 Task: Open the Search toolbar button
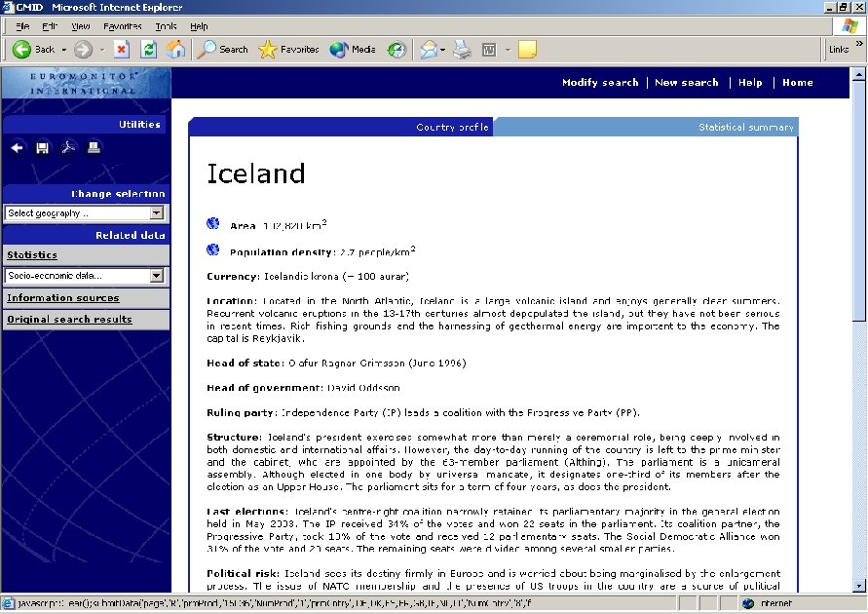click(222, 50)
